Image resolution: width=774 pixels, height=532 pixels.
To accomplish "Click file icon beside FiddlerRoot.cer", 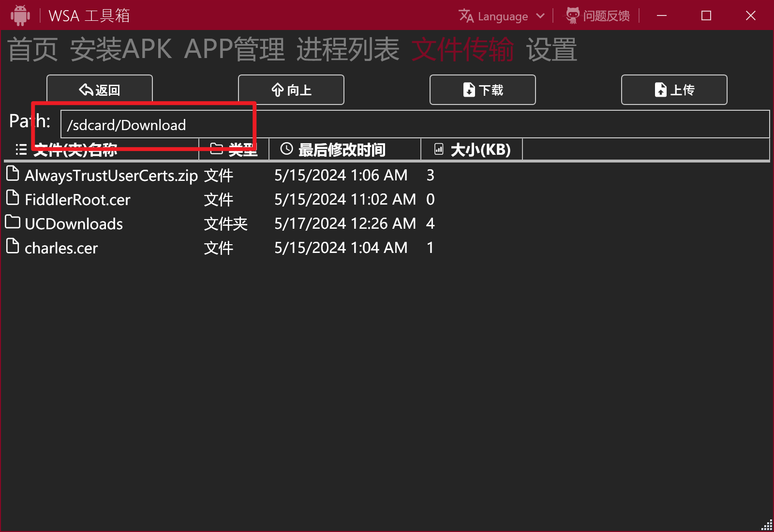I will pyautogui.click(x=13, y=198).
